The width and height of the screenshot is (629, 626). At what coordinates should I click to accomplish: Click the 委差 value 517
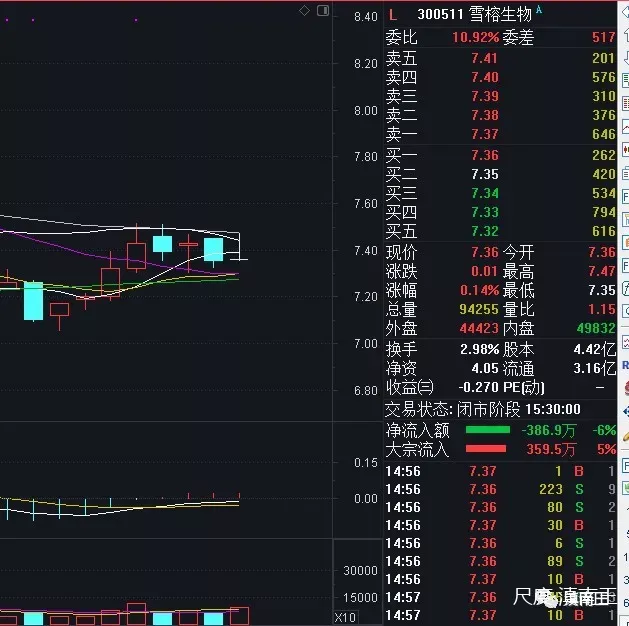coord(603,38)
